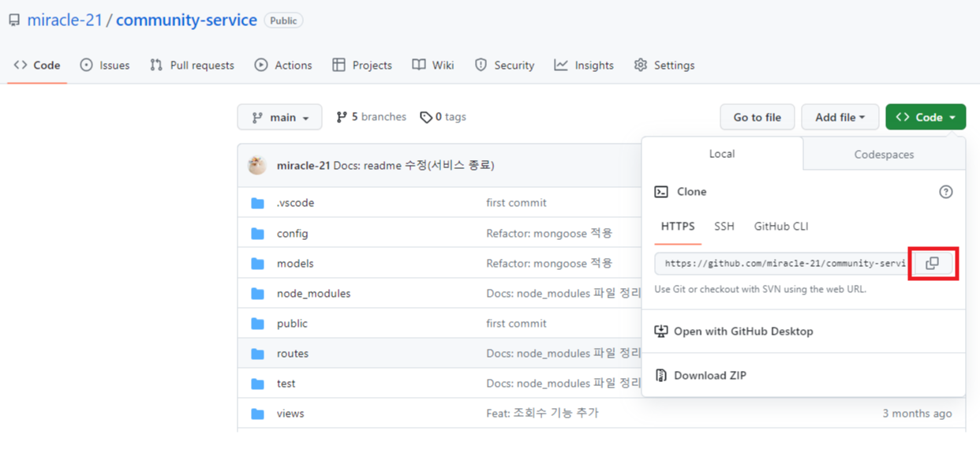Open the Security tab
The height and width of the screenshot is (457, 980).
[504, 65]
